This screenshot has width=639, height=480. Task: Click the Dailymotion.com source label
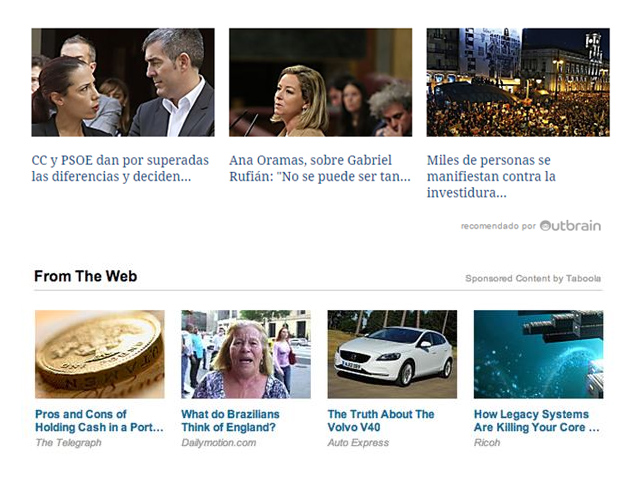[x=219, y=443]
